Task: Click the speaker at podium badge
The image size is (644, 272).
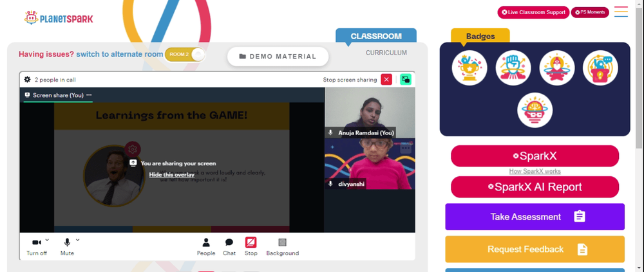Action: 600,68
